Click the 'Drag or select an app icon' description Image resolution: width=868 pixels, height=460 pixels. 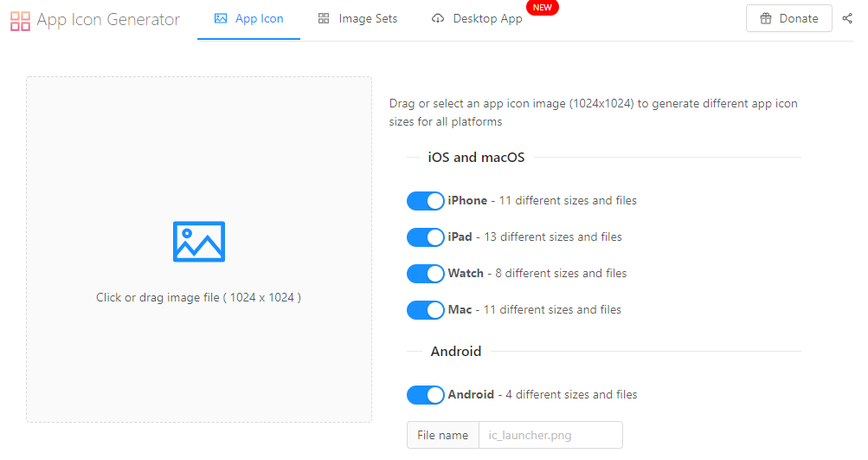click(x=593, y=113)
